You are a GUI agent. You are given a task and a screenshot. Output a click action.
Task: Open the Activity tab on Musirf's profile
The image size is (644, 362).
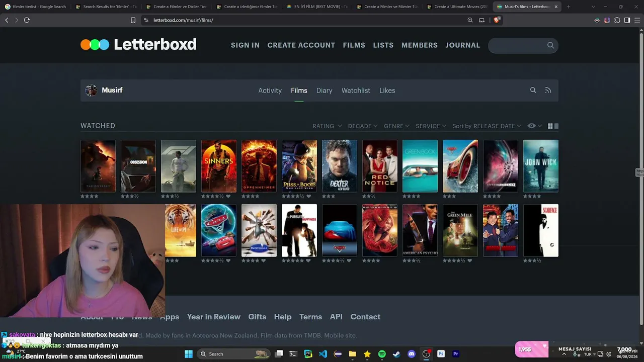[270, 90]
